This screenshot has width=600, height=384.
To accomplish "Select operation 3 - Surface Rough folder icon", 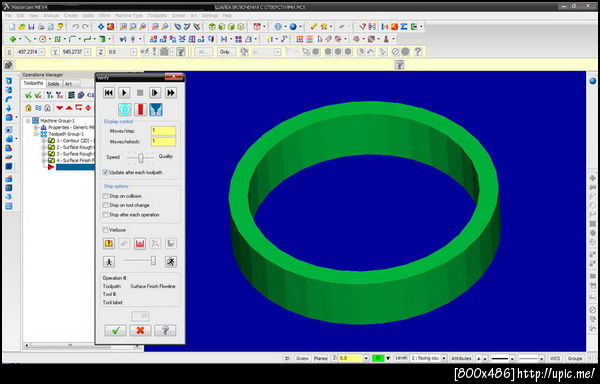I will tap(51, 154).
